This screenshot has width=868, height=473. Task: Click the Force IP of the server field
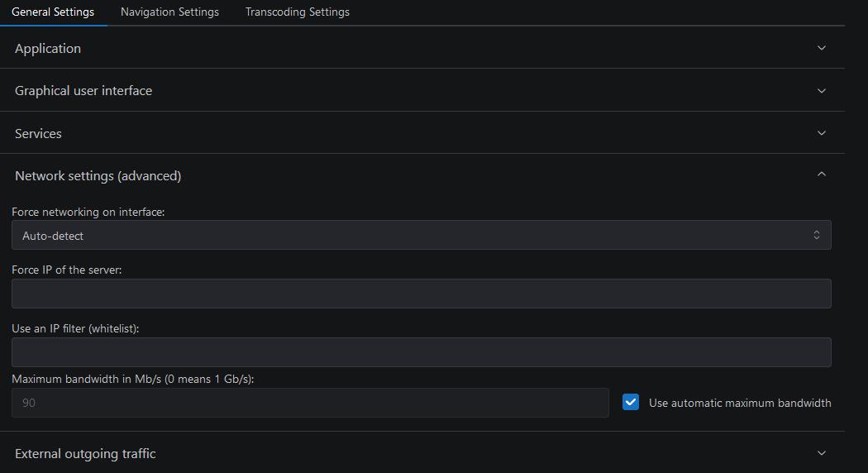pos(422,294)
